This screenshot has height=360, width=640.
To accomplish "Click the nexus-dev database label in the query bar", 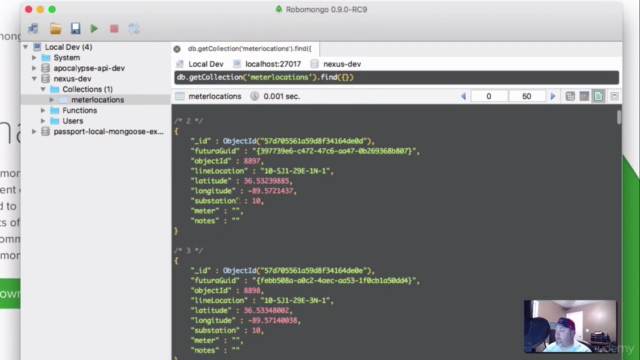I will (342, 64).
